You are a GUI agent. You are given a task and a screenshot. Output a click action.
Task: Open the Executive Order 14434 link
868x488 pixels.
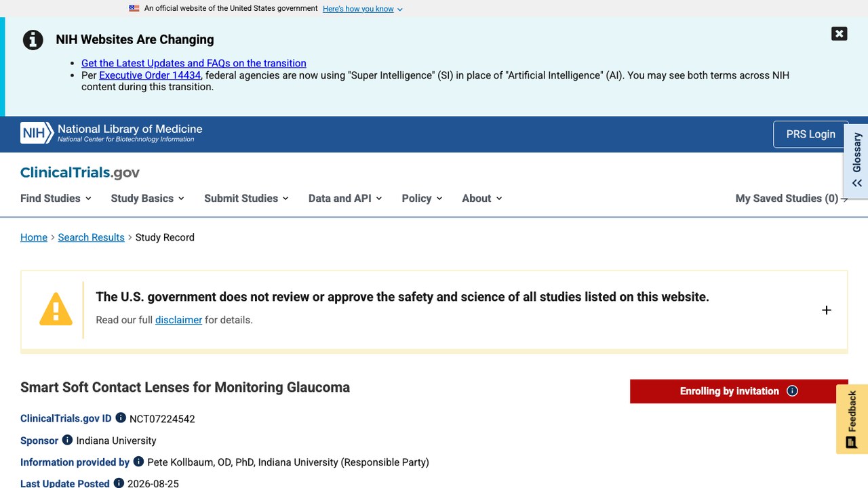(150, 75)
